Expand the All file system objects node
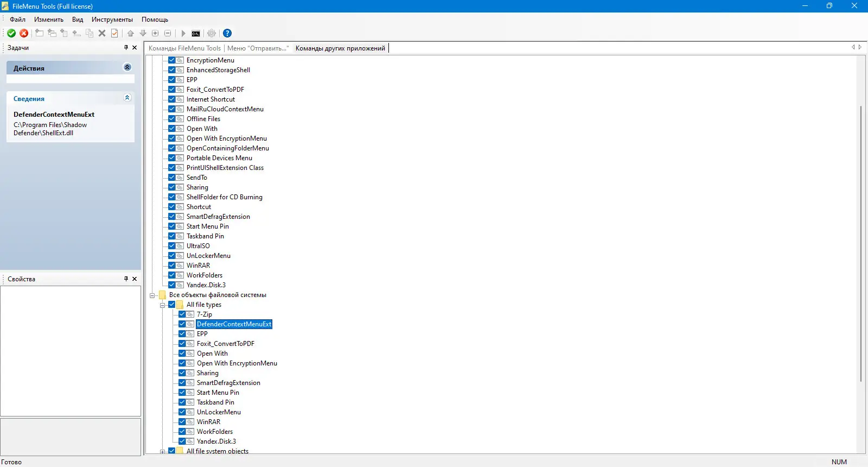 162,452
